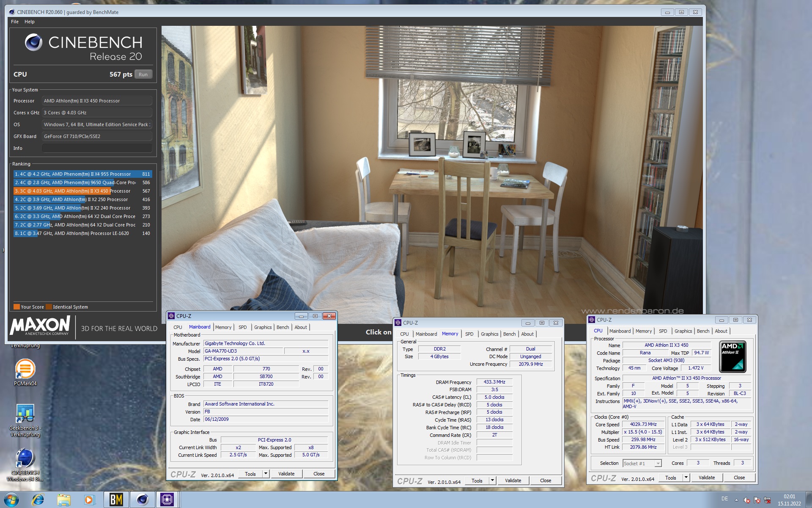812x508 pixels.
Task: Click the Cinebench logo sphere icon
Action: [33, 42]
